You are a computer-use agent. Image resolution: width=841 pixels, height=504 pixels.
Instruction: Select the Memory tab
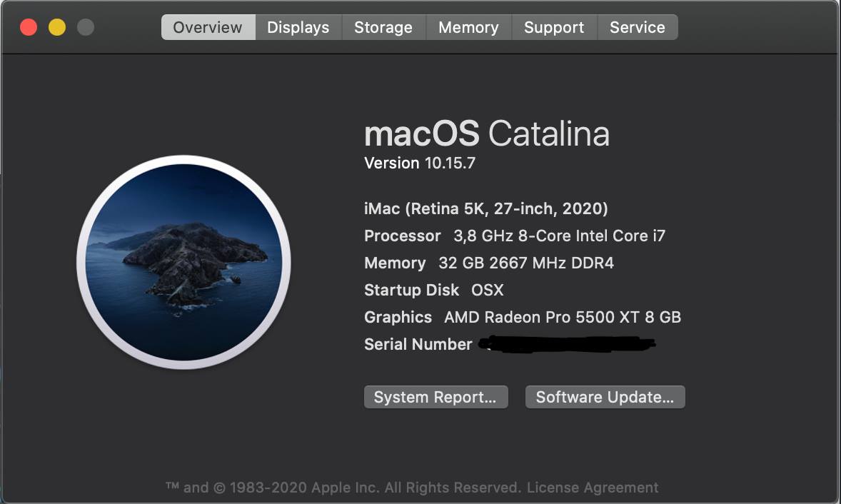tap(469, 27)
